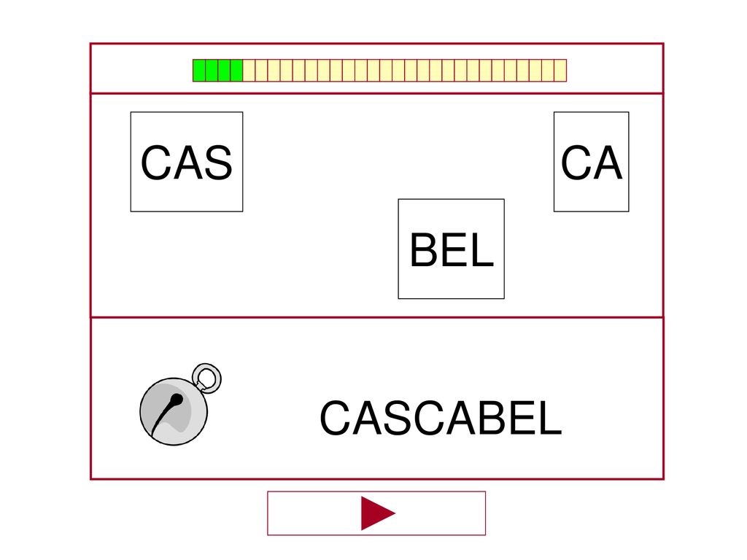
Task: Select the CAS syllable tile
Action: (x=187, y=162)
